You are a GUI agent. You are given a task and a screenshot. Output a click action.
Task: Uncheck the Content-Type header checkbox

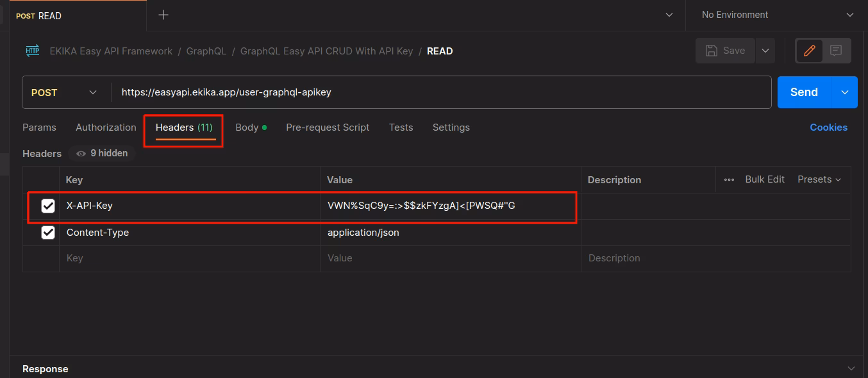(48, 233)
